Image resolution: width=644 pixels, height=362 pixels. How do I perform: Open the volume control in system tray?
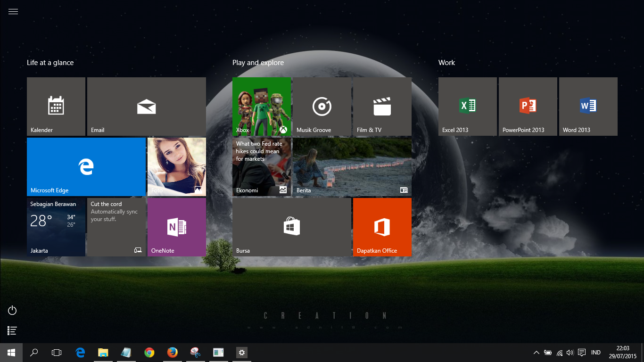coord(570,352)
